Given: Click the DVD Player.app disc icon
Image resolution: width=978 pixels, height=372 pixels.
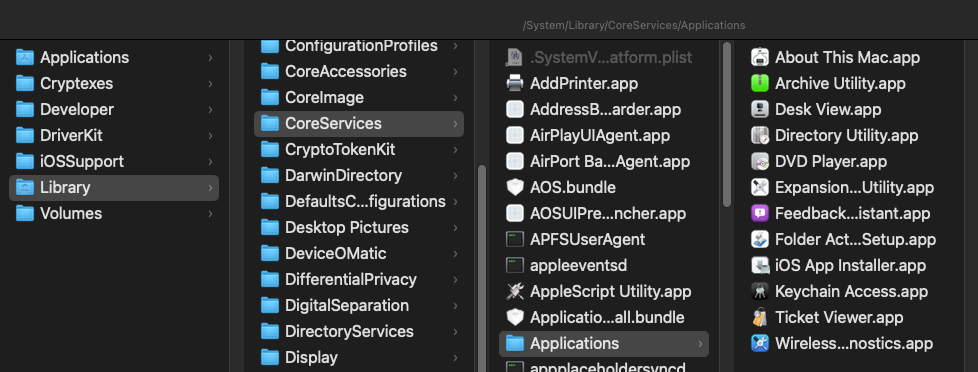Looking at the screenshot, I should (x=760, y=161).
